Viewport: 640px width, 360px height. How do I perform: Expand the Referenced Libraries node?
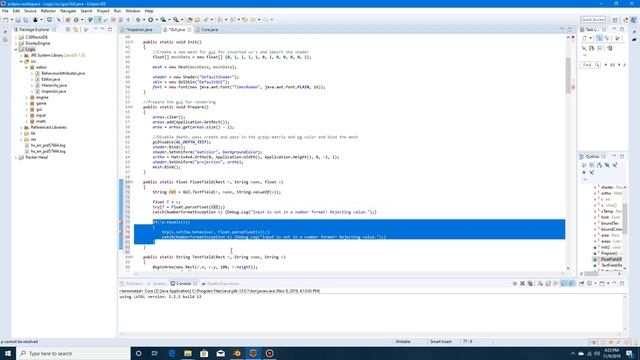[x=22, y=127]
